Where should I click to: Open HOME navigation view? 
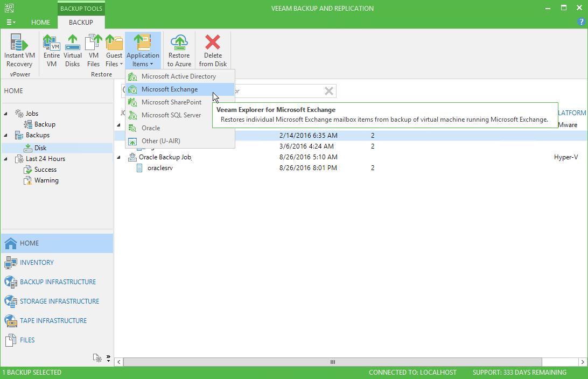tap(57, 243)
